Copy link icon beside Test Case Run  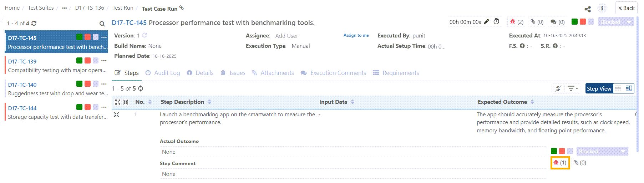[x=182, y=8]
